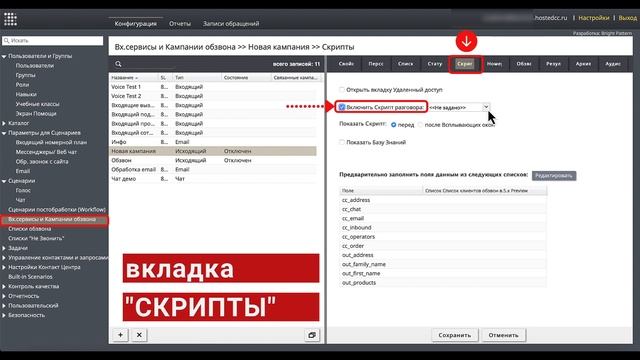The height and width of the screenshot is (360, 640).
Task: Click the Редактировать button
Action: [554, 176]
